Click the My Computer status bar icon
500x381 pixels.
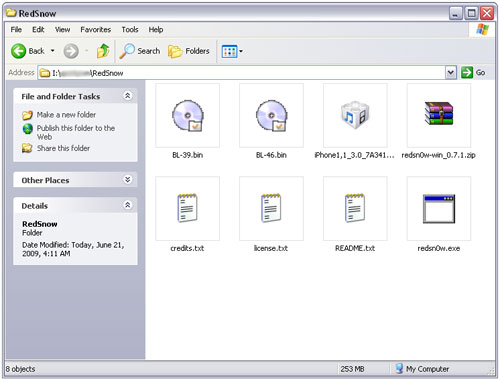click(399, 369)
